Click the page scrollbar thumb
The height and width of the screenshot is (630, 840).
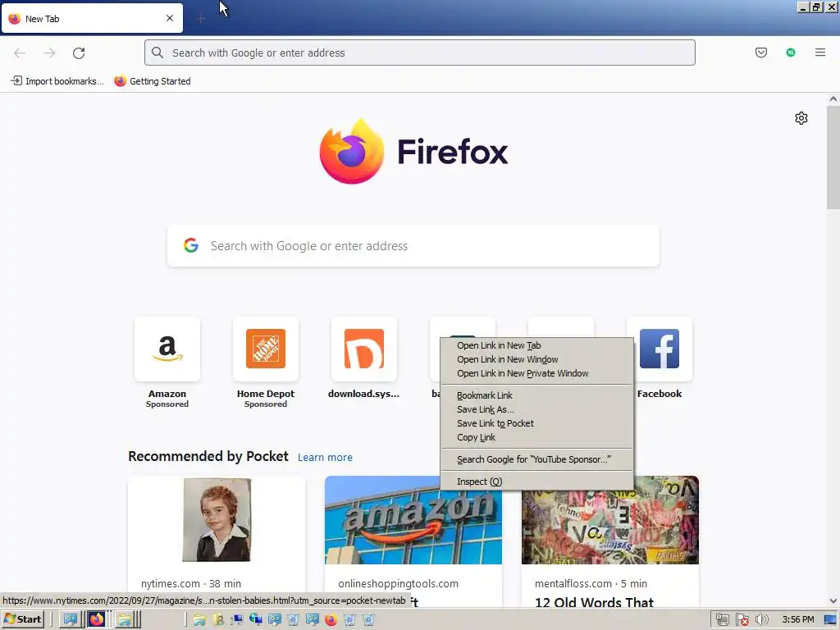(x=833, y=157)
